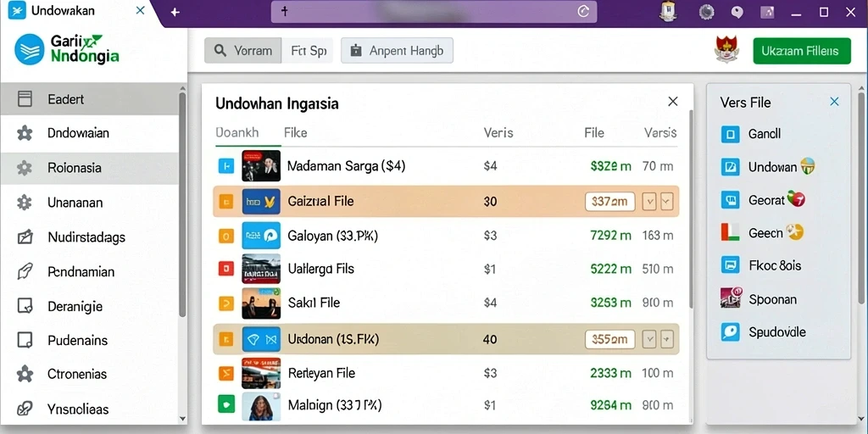Toggle the checkbox for Sakil File
The height and width of the screenshot is (434, 868).
[x=226, y=303]
